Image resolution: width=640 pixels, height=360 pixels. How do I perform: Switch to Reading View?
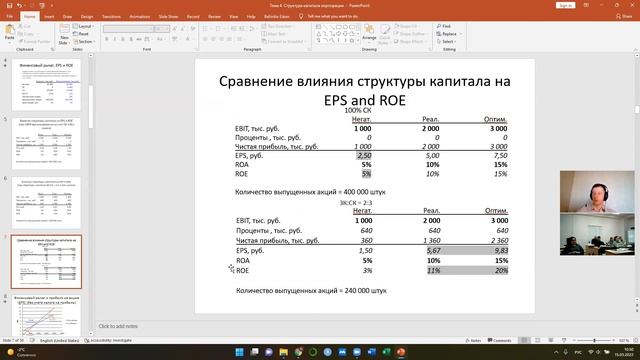pos(551,340)
